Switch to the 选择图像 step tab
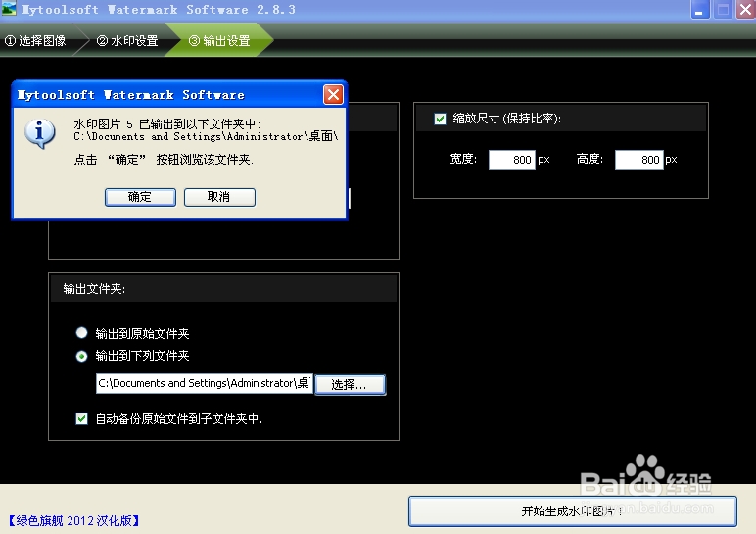The width and height of the screenshot is (756, 534). pyautogui.click(x=36, y=41)
